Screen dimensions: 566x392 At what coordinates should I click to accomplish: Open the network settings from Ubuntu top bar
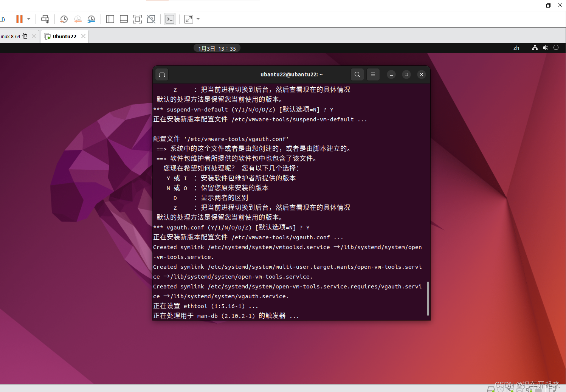pyautogui.click(x=534, y=48)
